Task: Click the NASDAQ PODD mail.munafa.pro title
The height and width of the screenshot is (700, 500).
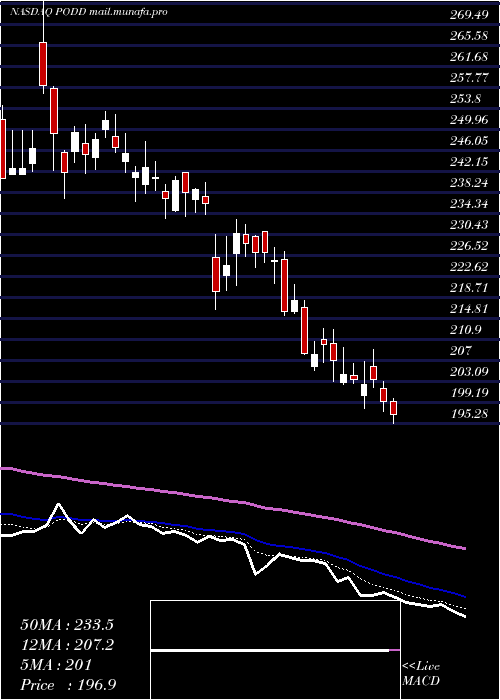Action: pyautogui.click(x=89, y=12)
